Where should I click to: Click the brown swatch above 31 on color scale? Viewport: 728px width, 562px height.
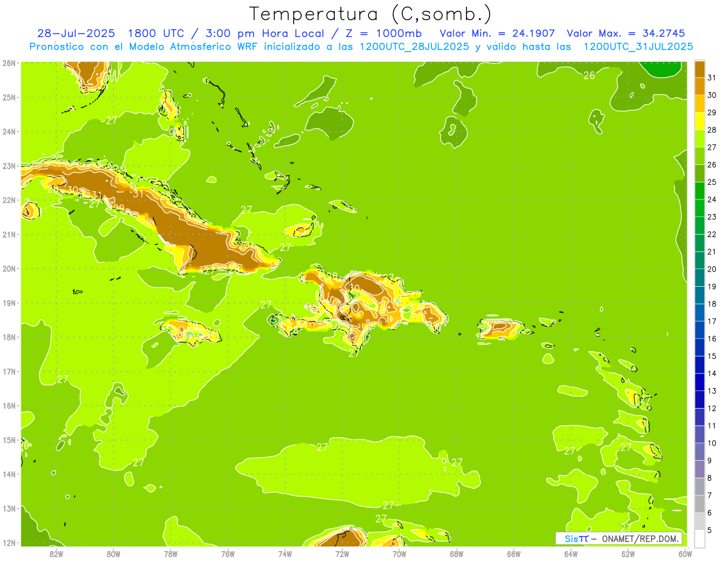pos(699,69)
